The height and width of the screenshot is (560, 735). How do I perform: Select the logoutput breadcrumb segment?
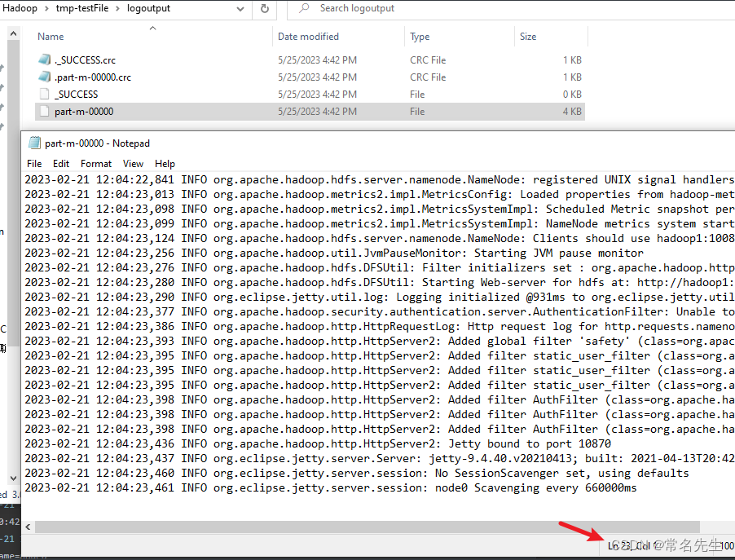(148, 8)
